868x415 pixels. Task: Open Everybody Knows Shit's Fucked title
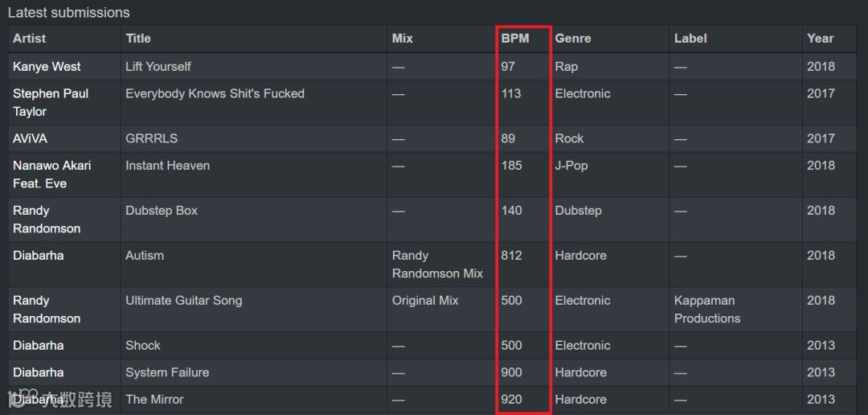tap(215, 93)
